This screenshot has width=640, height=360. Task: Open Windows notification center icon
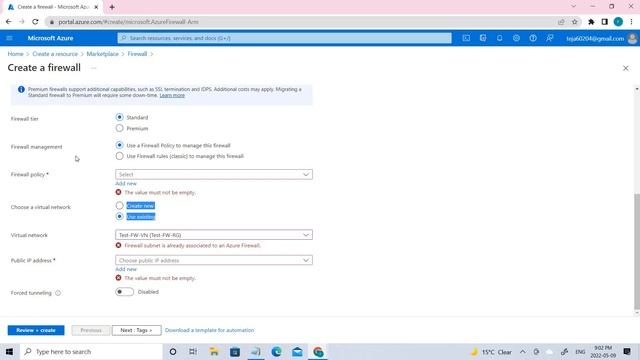pos(627,351)
